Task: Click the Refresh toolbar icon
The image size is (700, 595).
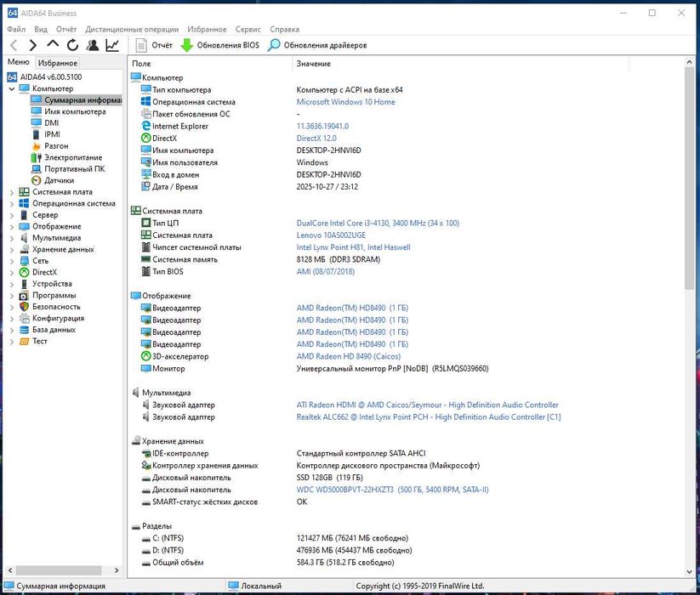Action: (72, 45)
